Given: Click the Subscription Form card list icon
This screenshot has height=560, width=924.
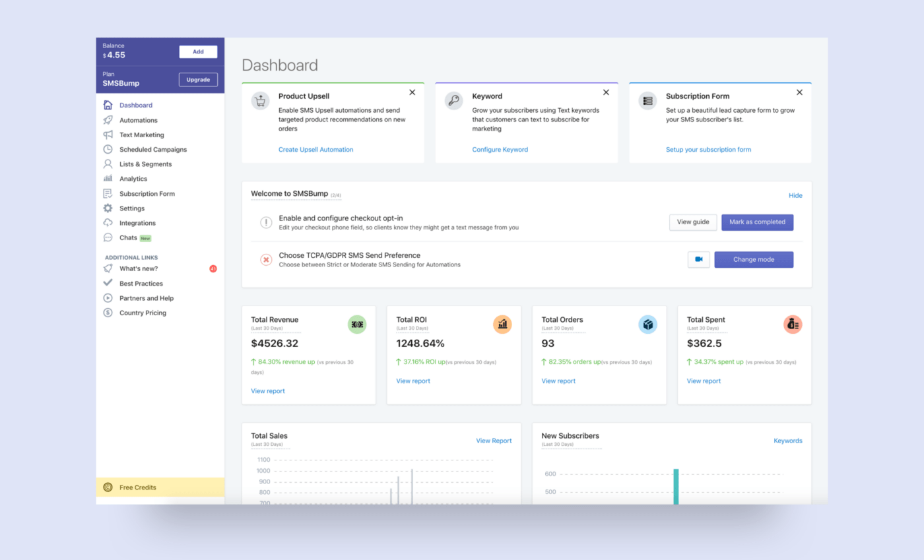Looking at the screenshot, I should (x=647, y=101).
